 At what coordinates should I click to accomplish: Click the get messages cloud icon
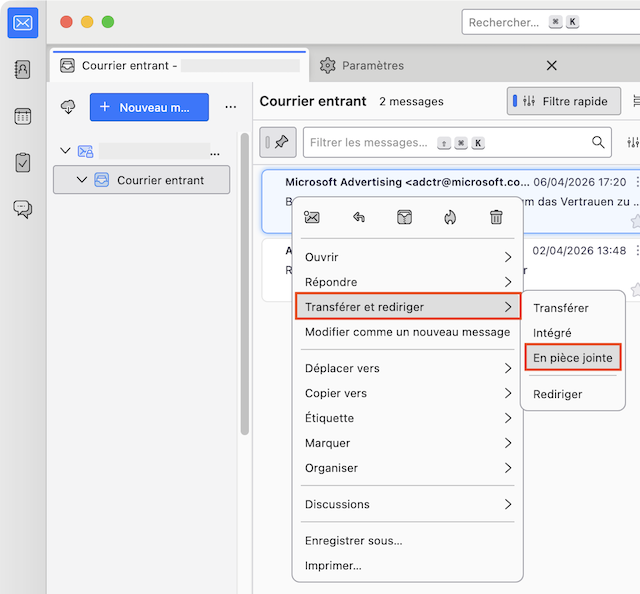click(68, 107)
